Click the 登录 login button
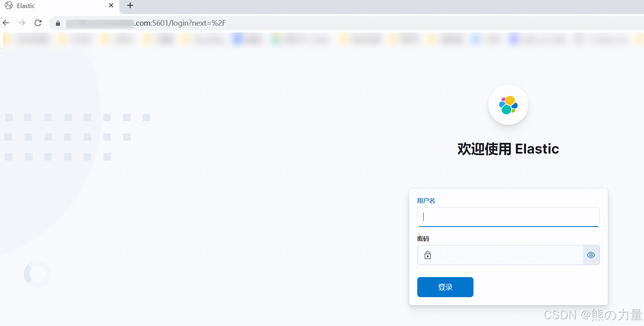644x326 pixels. (x=445, y=287)
